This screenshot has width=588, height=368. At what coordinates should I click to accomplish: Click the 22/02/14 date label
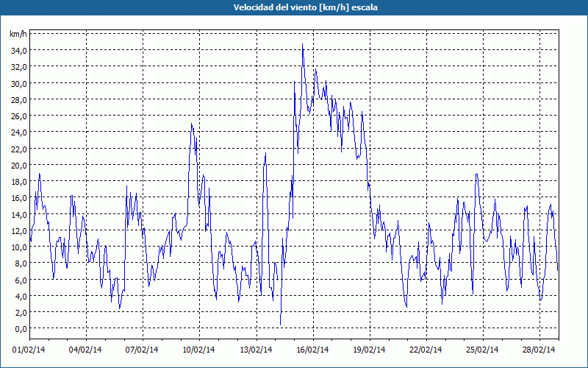[426, 350]
